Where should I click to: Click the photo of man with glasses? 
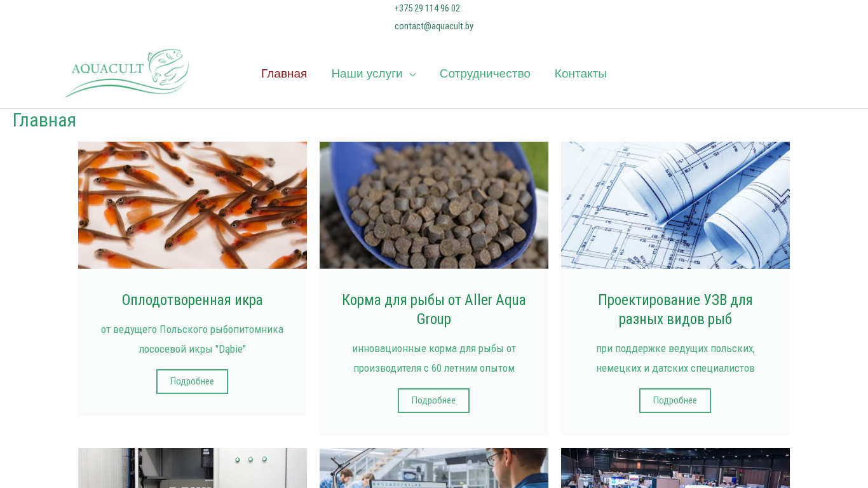pos(434,468)
